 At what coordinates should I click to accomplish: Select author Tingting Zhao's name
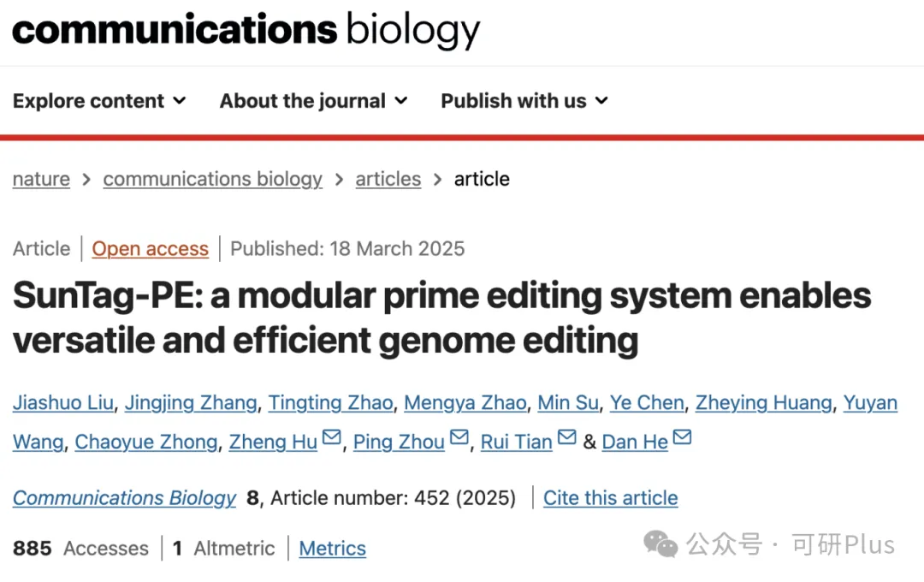coord(331,403)
